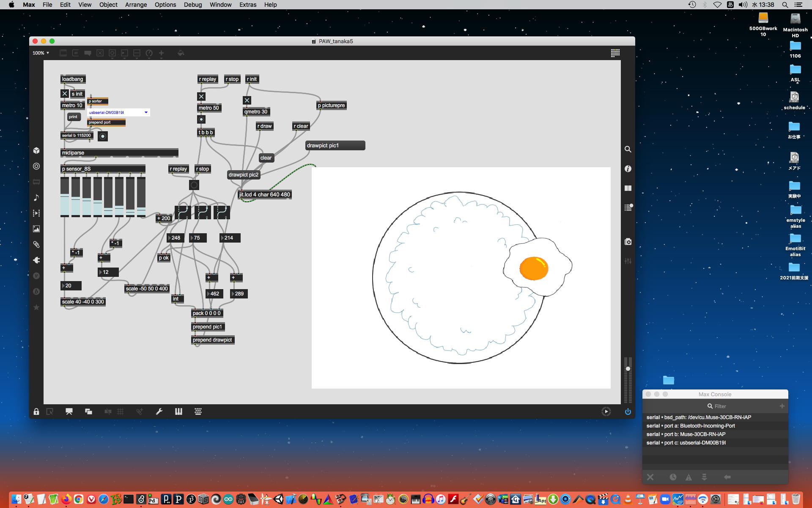Open the Images browser icon in sidebar
This screenshot has height=508, width=812.
coord(36,229)
